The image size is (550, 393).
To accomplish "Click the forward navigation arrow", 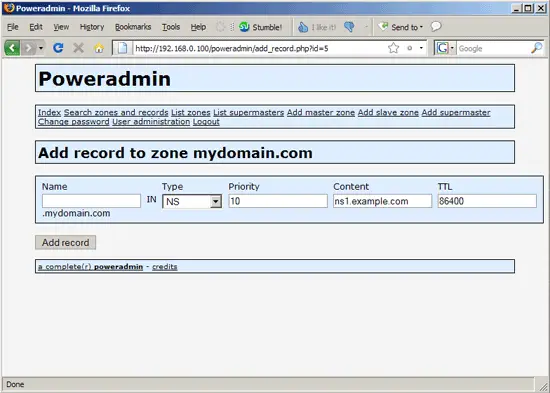I will pos(28,48).
